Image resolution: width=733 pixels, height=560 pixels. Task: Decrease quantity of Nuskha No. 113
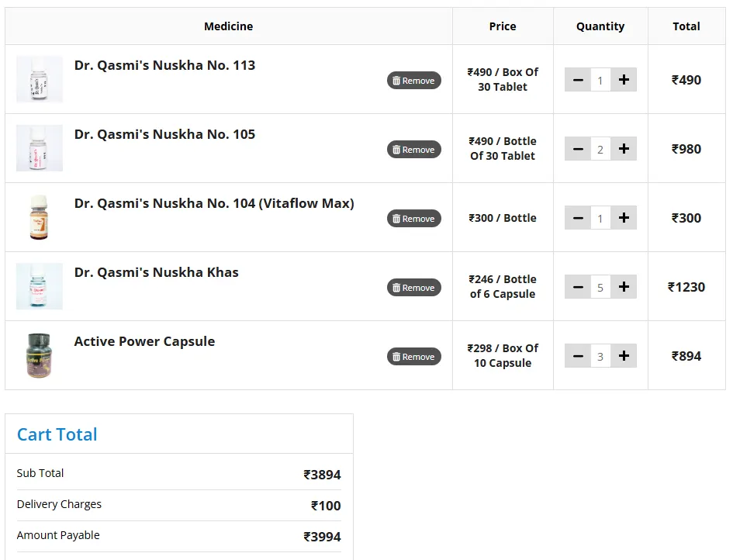click(x=578, y=80)
